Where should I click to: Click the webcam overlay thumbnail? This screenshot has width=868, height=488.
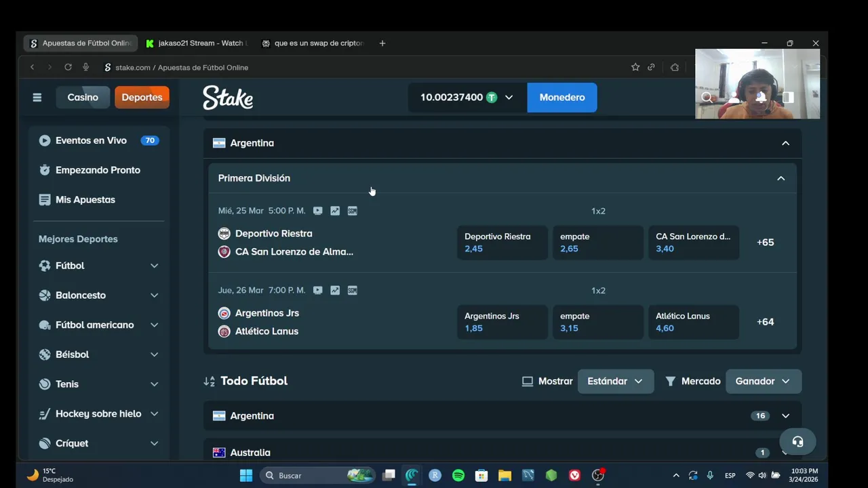click(x=757, y=84)
